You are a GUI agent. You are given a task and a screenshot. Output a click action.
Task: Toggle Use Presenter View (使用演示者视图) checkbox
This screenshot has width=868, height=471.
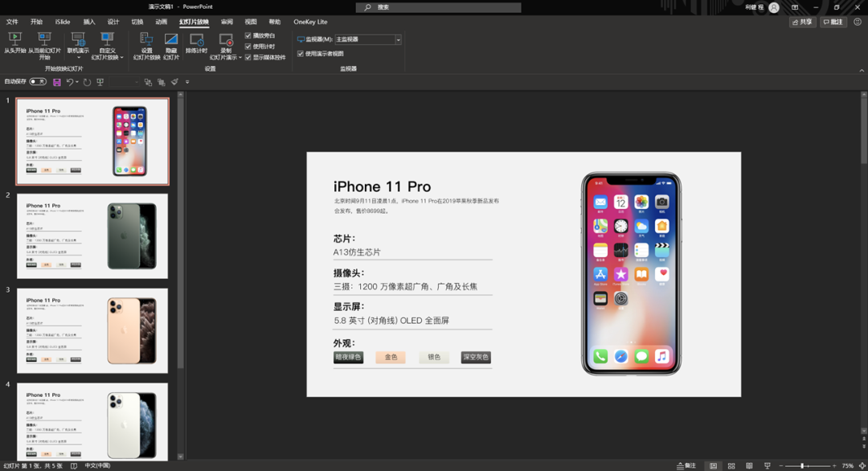(x=301, y=54)
